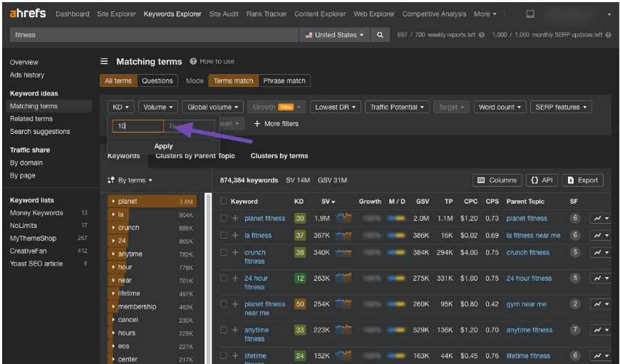Check the 24 hour fitness row checkbox
This screenshot has width=620, height=364.
224,279
